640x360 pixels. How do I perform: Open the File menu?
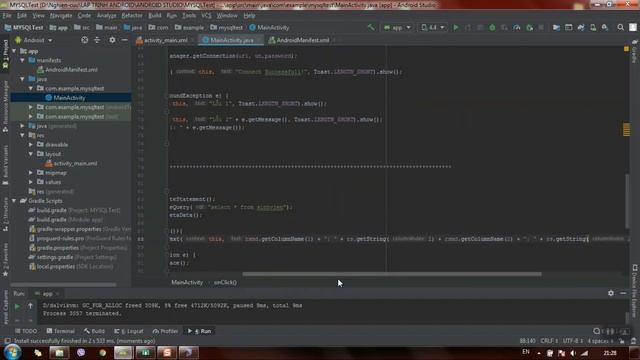pos(7,16)
